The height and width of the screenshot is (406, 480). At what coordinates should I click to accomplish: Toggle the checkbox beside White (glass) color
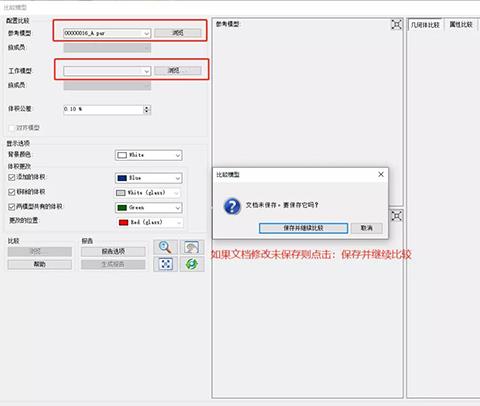12,192
